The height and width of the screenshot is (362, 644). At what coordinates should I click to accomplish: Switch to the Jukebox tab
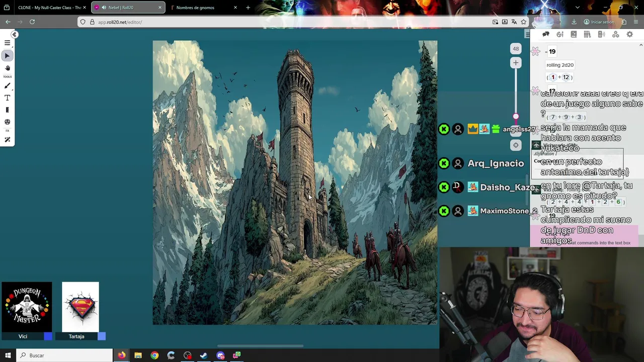tap(601, 34)
